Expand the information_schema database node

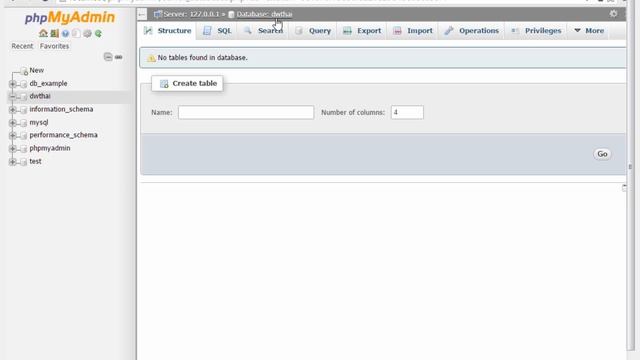(x=12, y=109)
